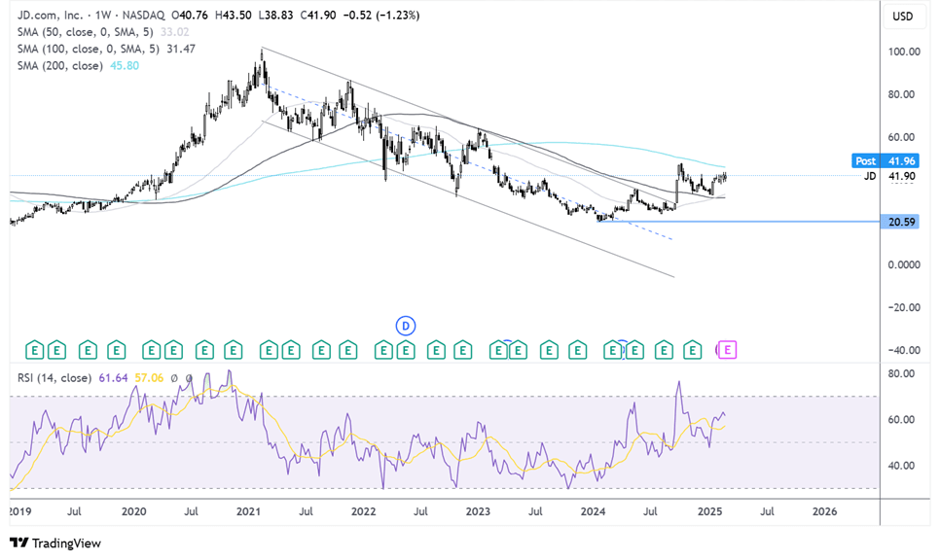This screenshot has width=940, height=560.
Task: Select the SMA 50 indicator legend
Action: point(85,32)
